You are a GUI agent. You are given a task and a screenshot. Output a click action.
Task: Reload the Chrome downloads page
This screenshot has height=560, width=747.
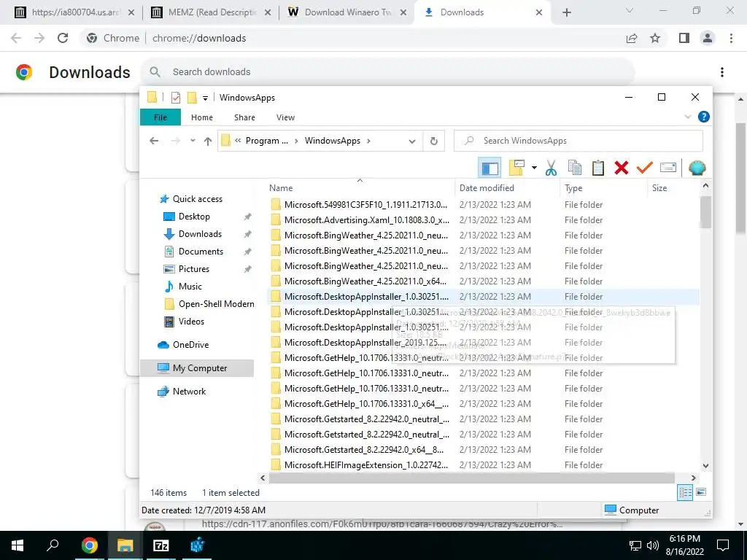(x=63, y=38)
